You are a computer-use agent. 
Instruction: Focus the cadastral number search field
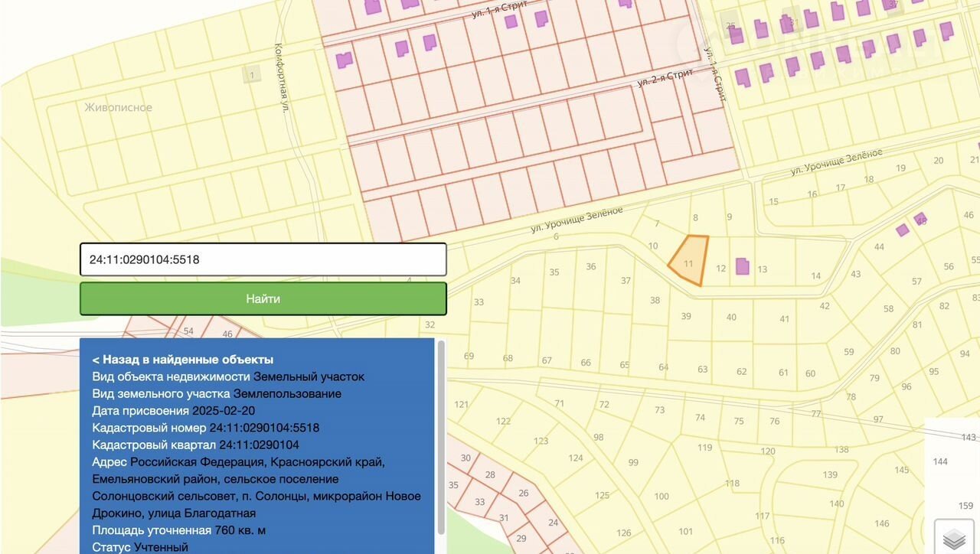point(263,259)
